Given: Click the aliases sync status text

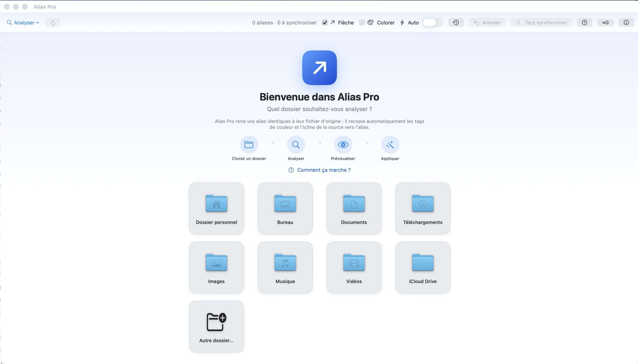Looking at the screenshot, I should point(284,22).
